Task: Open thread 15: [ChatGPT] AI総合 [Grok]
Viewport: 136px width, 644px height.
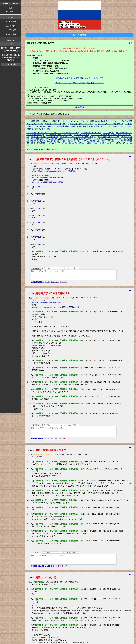Action: [59, 135]
